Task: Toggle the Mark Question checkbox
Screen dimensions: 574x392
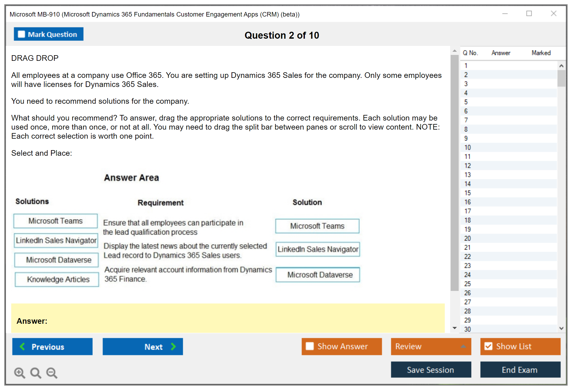Action: (x=21, y=34)
